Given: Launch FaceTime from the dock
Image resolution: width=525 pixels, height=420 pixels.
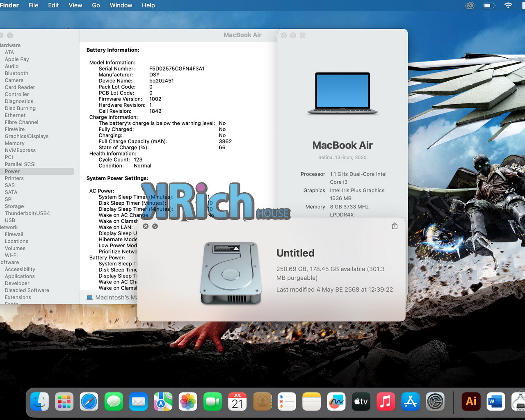Looking at the screenshot, I should tap(212, 402).
